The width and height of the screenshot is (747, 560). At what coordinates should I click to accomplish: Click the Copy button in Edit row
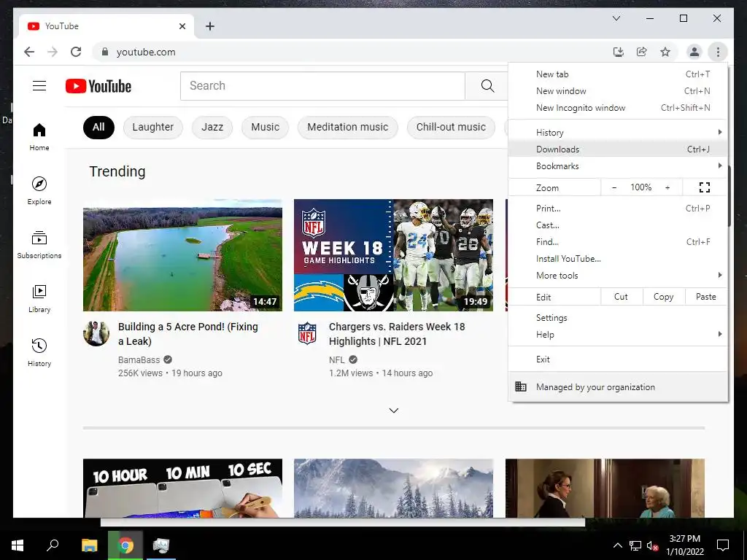pyautogui.click(x=663, y=297)
